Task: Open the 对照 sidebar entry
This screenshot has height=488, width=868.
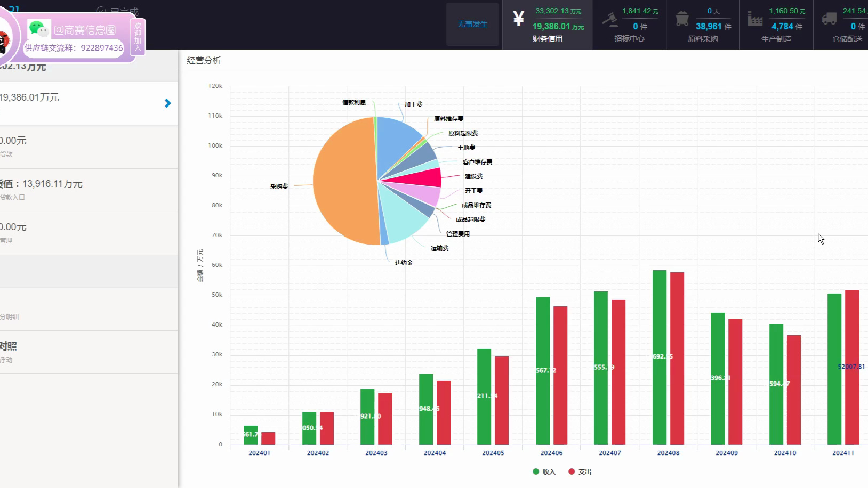Action: pos(89,352)
